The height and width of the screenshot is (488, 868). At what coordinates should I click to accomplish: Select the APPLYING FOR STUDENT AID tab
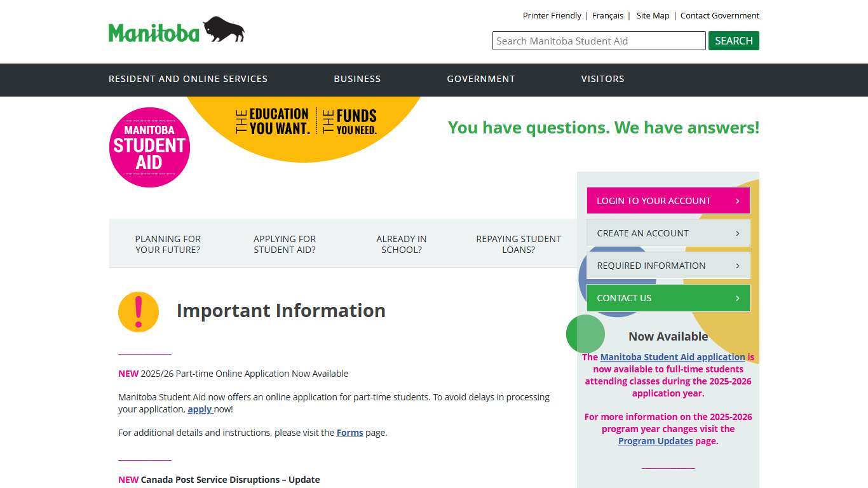285,244
